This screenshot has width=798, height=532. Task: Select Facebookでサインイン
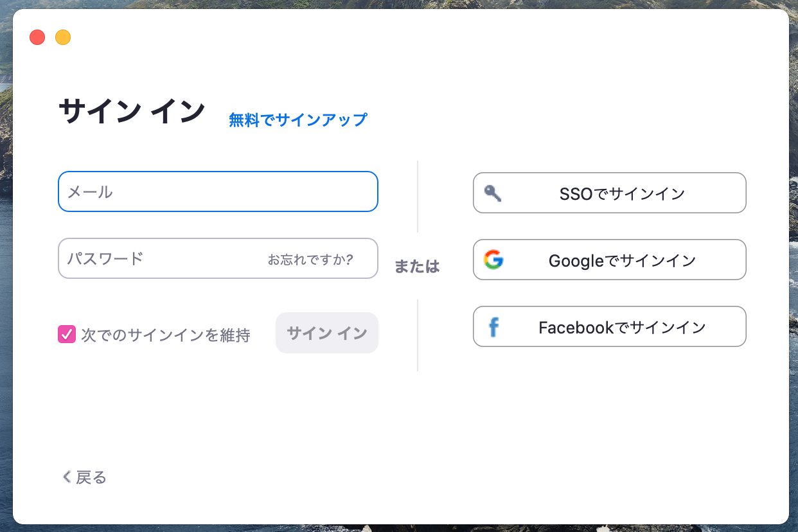610,326
